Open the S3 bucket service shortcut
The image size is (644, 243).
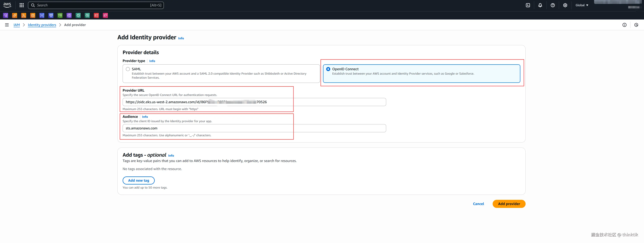tap(60, 15)
